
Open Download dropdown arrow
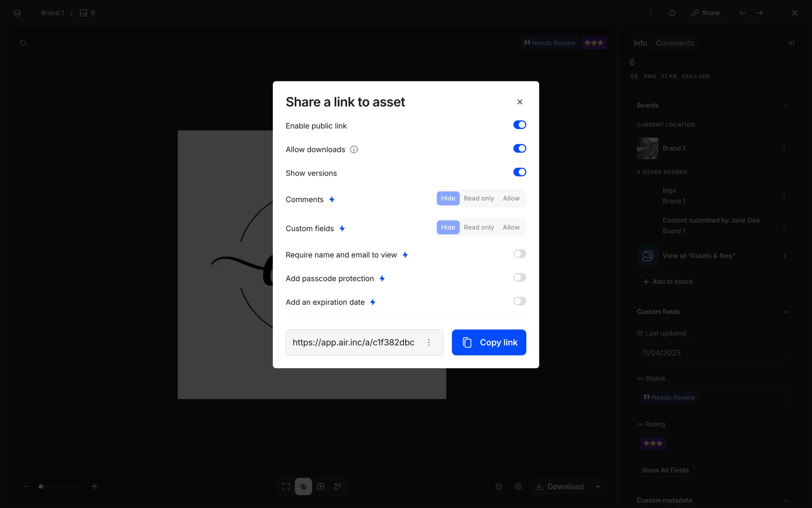(598, 486)
